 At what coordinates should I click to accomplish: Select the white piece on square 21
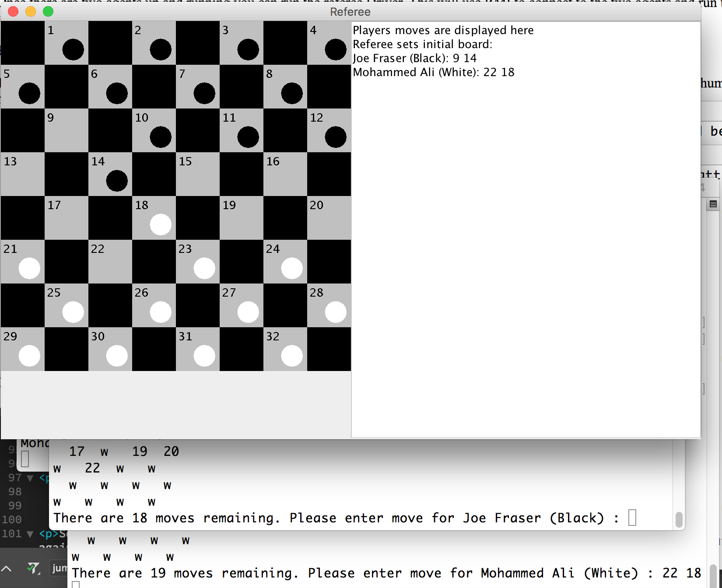29,268
